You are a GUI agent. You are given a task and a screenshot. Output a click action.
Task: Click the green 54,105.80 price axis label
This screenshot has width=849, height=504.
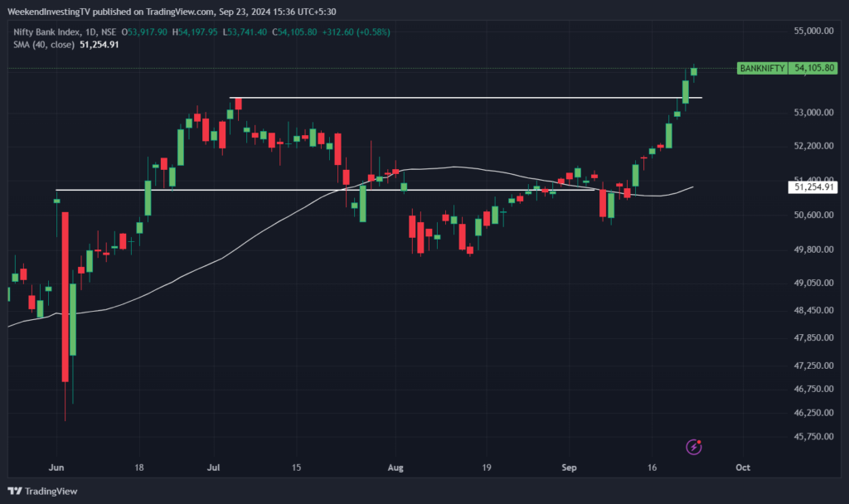point(813,68)
